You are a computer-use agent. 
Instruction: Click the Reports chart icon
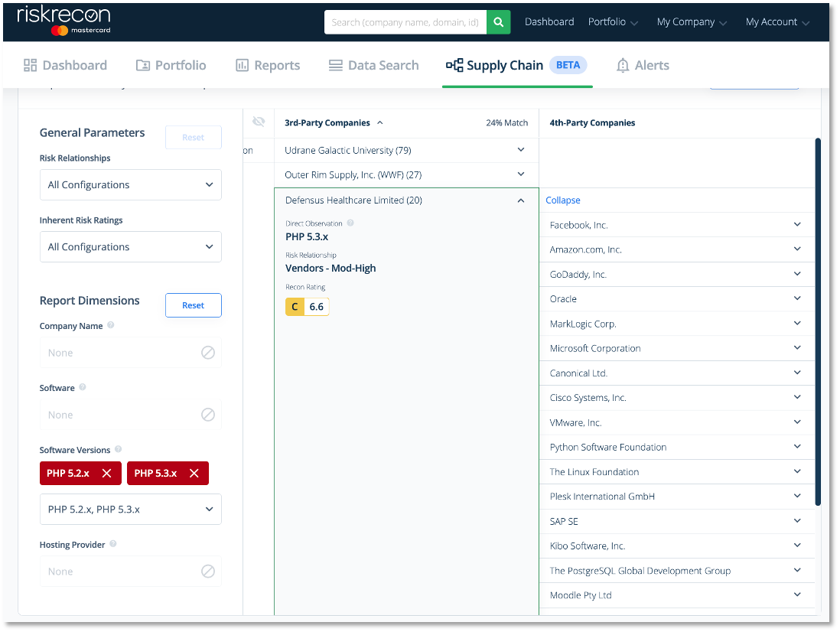point(242,65)
